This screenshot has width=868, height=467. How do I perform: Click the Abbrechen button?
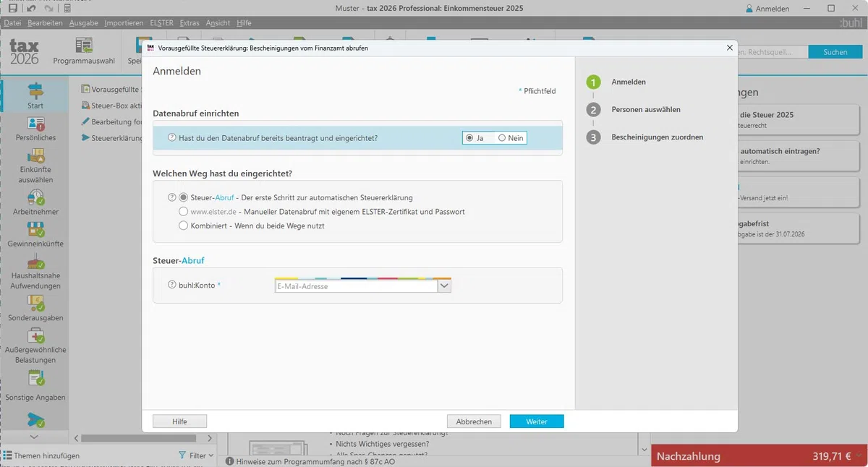474,421
